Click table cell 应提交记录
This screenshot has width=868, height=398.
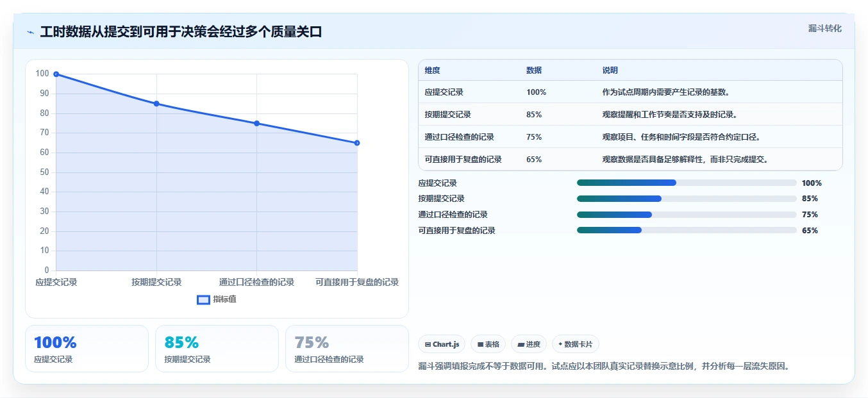point(444,92)
